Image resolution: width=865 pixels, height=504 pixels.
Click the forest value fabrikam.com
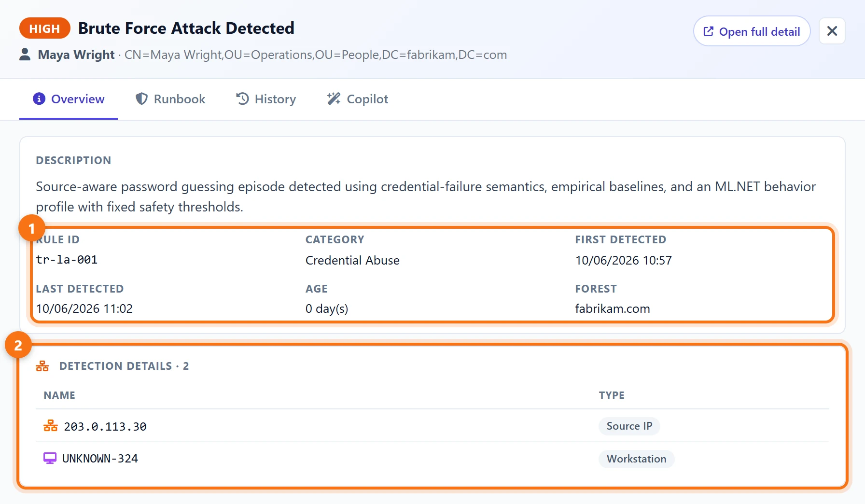pos(613,308)
